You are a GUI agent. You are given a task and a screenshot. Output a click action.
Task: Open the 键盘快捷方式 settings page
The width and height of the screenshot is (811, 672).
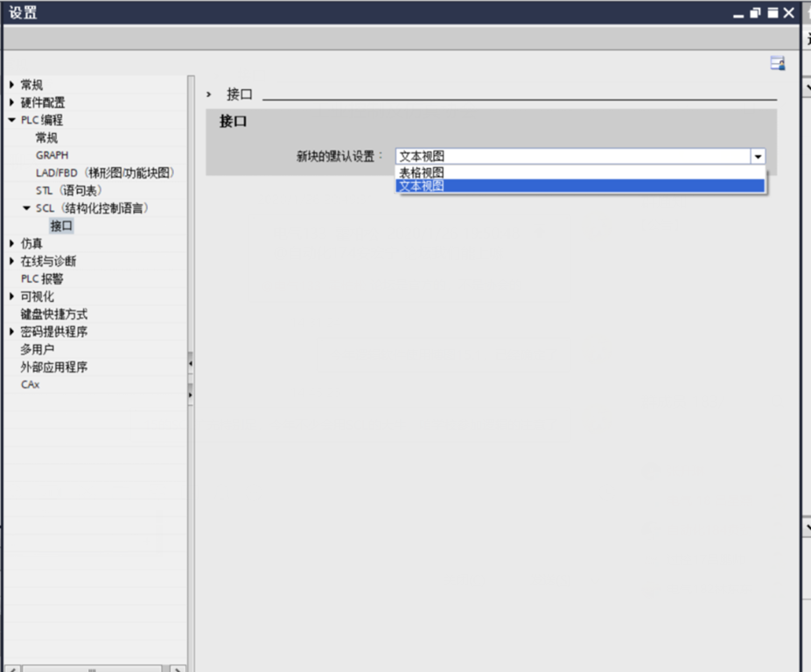[54, 314]
